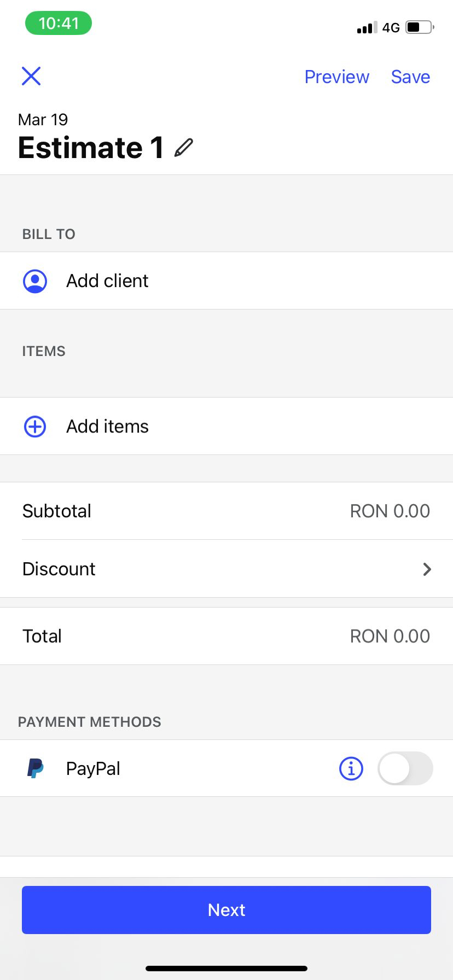Open the Discount row
Viewport: 453px width, 980px height.
(219, 569)
